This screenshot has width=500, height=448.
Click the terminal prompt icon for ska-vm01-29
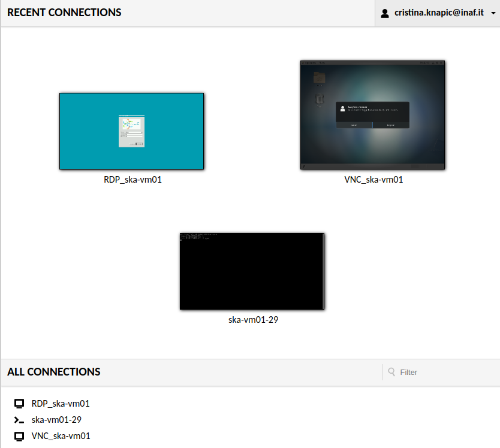[x=19, y=420]
